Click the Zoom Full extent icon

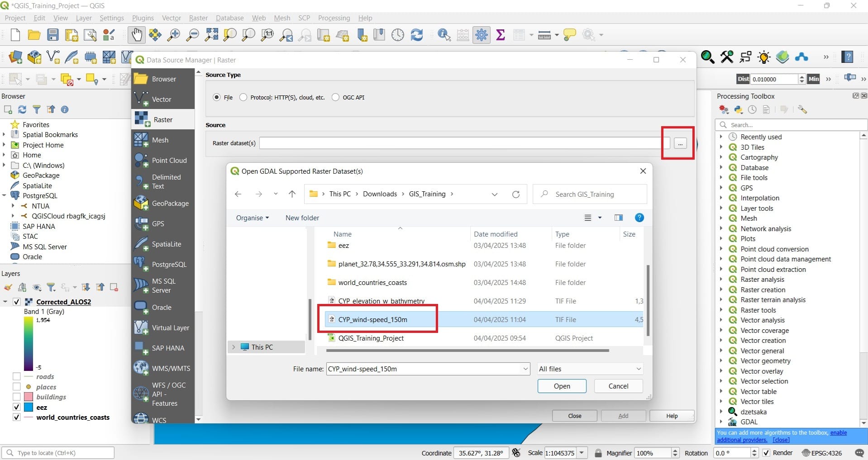point(211,35)
